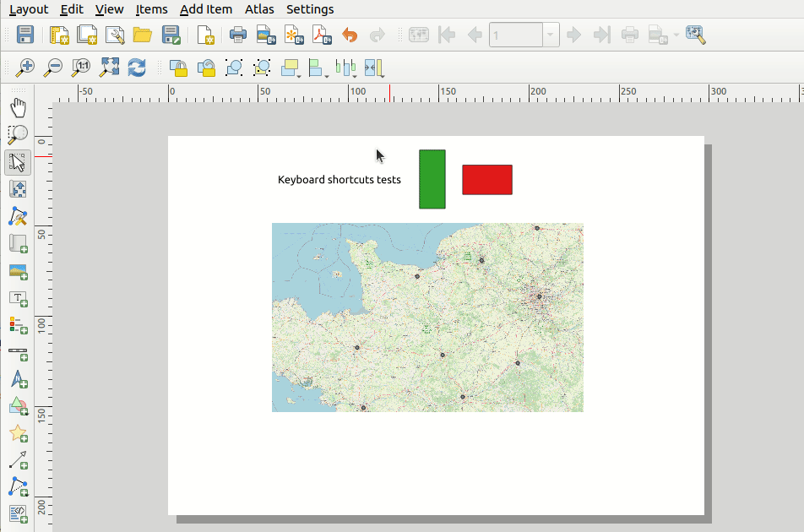The width and height of the screenshot is (804, 532).
Task: Open the Add Item menu
Action: tap(206, 9)
